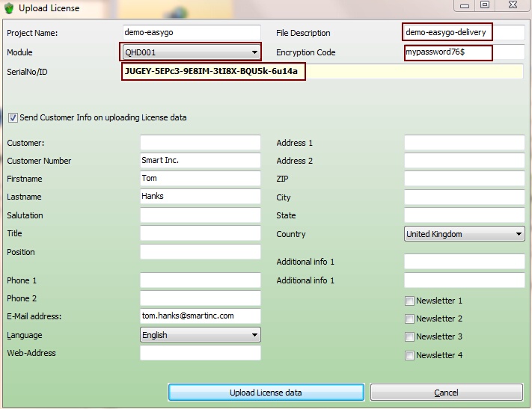Viewport: 532px width, 409px height.
Task: Click into the Project Name field
Action: pyautogui.click(x=192, y=33)
